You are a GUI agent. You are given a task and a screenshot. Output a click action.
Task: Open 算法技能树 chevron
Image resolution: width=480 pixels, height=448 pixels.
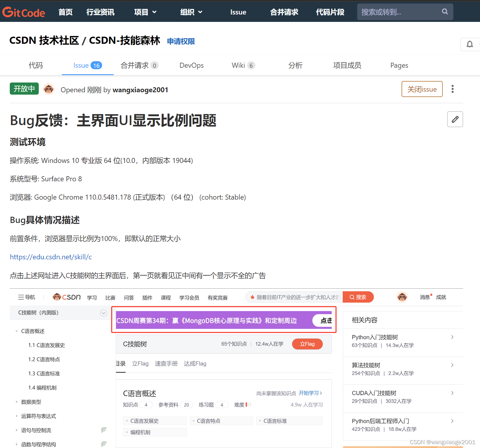click(x=452, y=365)
